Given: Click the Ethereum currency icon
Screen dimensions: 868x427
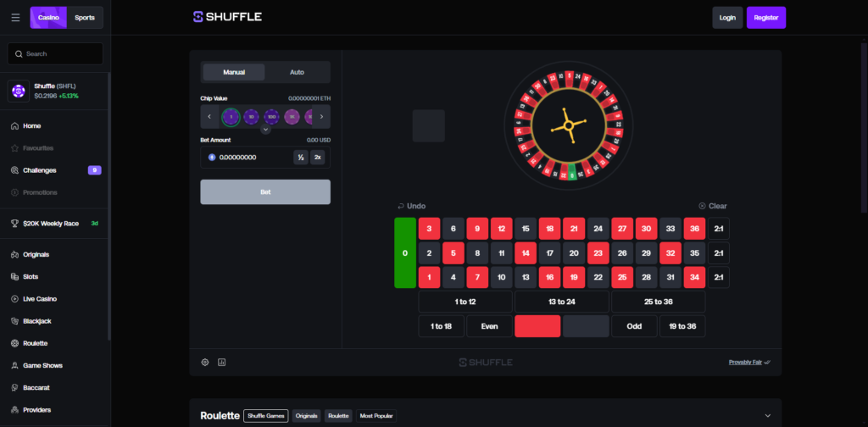Looking at the screenshot, I should click(211, 158).
